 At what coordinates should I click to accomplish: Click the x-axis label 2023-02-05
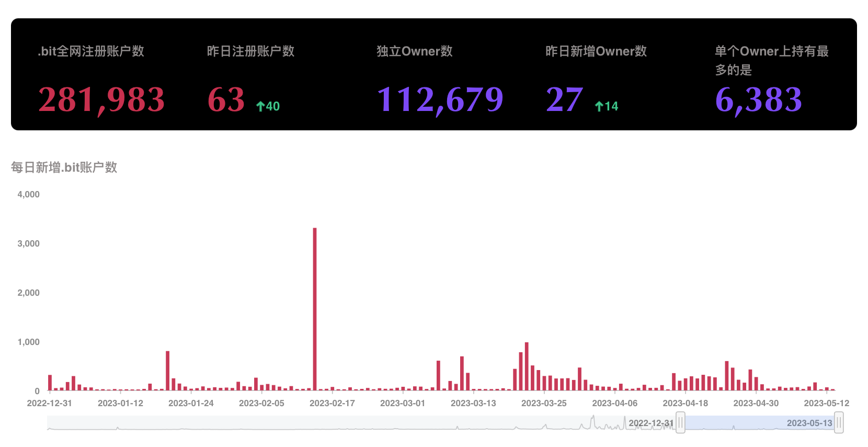click(x=261, y=403)
